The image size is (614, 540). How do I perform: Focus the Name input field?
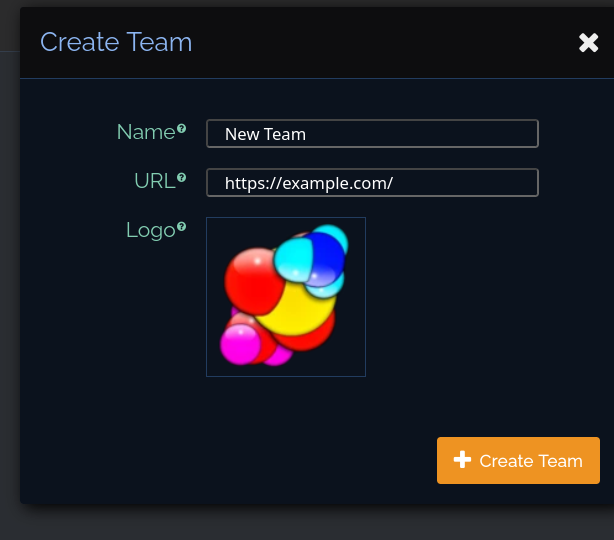372,134
